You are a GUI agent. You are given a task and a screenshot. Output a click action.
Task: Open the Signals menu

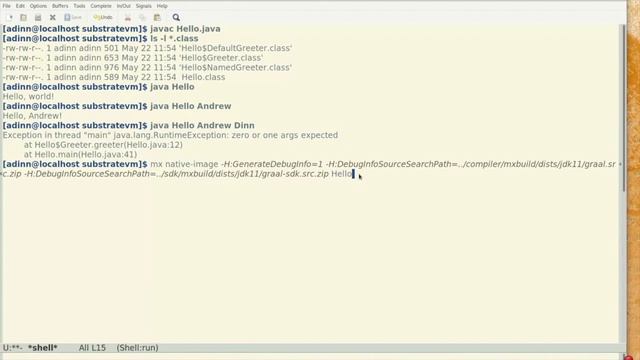144,6
